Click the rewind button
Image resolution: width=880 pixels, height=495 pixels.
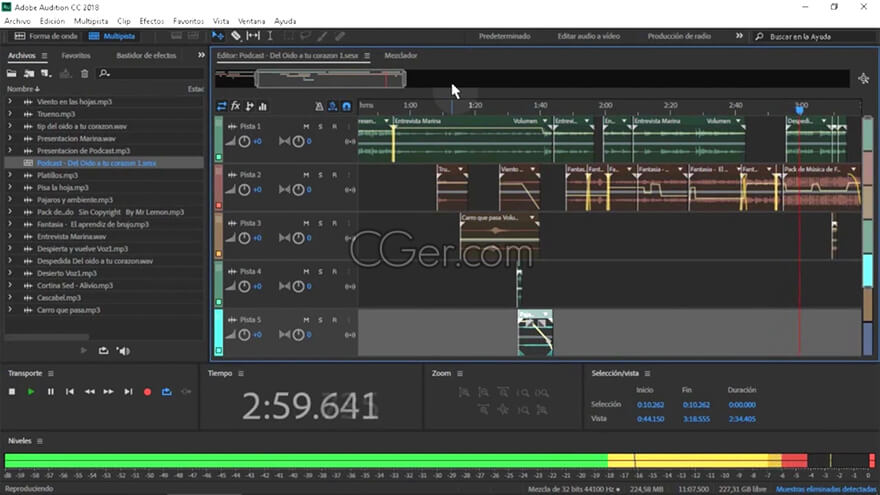[89, 392]
